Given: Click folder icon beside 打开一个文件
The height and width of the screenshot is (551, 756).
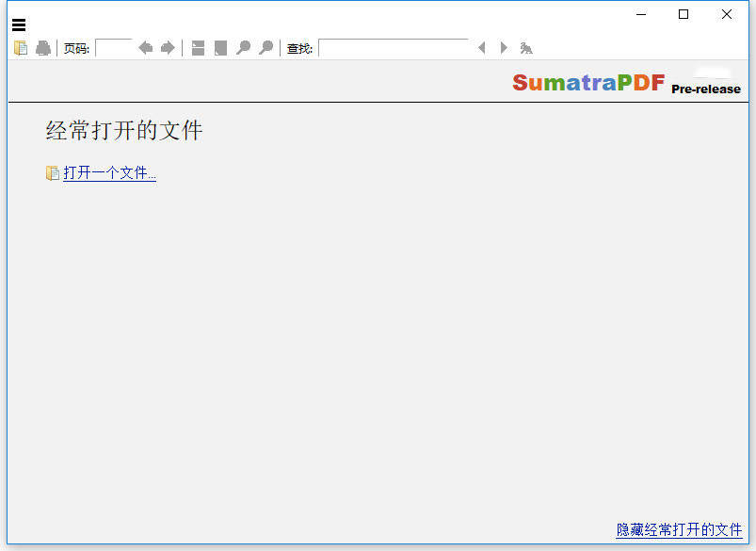Looking at the screenshot, I should coord(53,173).
